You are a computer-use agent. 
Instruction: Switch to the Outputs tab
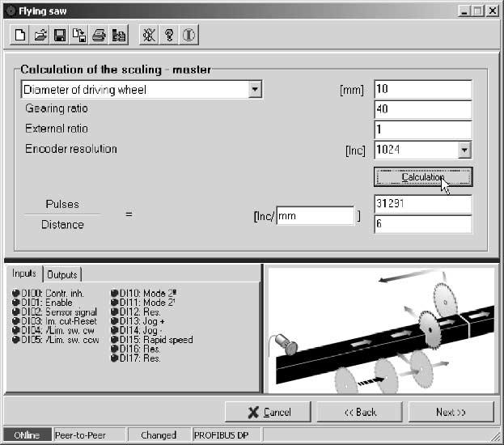coord(62,274)
